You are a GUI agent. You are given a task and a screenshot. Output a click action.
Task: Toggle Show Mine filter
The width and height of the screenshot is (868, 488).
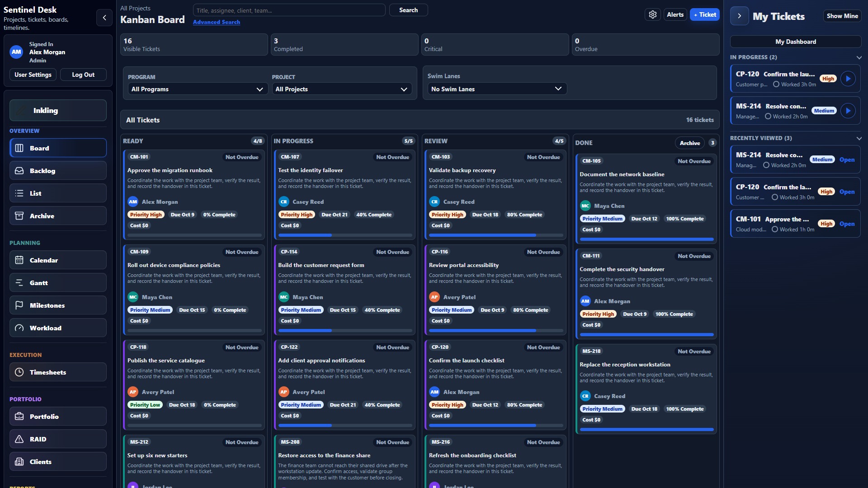(842, 16)
